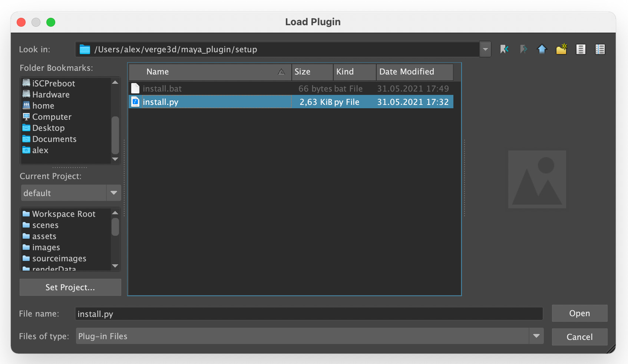
Task: Click the bookmarks list scroll up arrow
Action: (115, 82)
